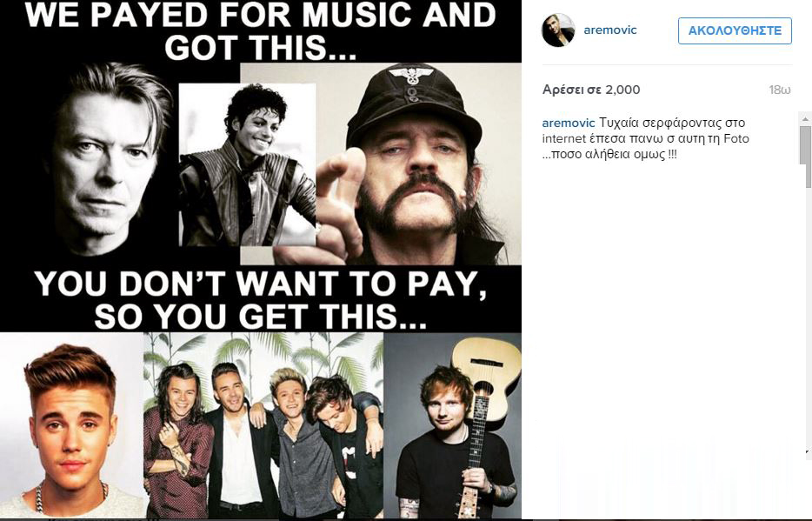Click the young man with gold chain photo
This screenshot has height=521, width=812.
[71, 426]
